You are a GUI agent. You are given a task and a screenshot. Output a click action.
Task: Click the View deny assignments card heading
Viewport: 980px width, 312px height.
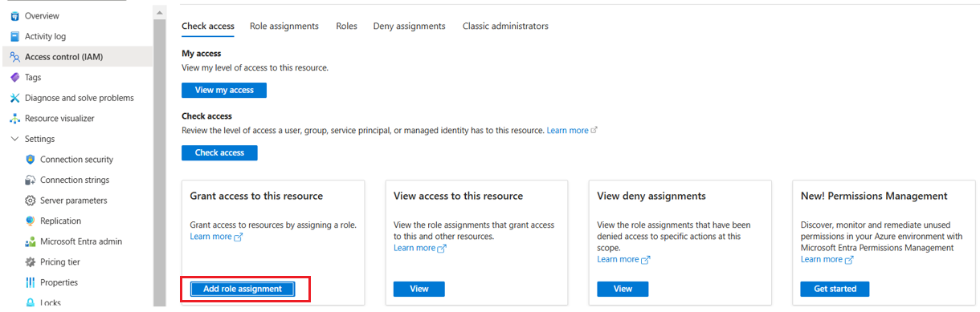click(651, 197)
